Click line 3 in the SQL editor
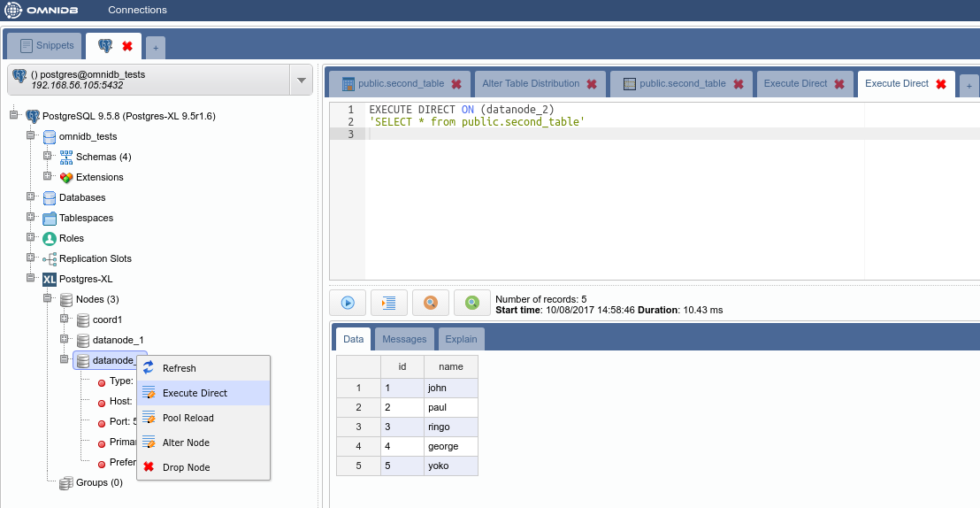Screen dimensions: 980x508 coord(619,134)
